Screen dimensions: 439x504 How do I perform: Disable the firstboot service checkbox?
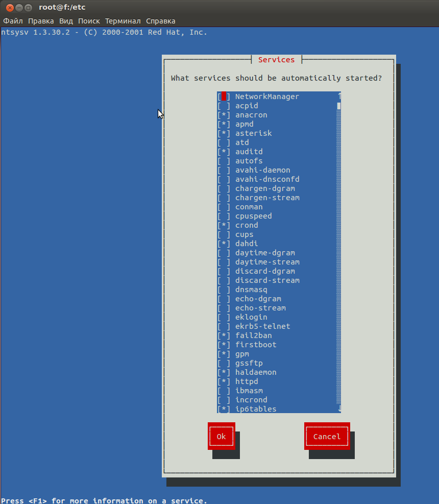(x=224, y=345)
